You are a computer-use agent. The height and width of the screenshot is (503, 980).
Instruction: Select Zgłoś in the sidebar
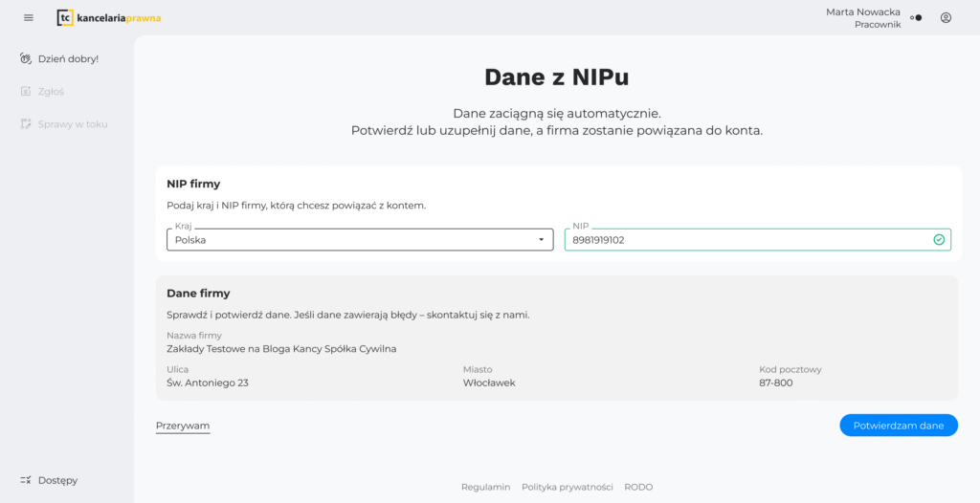click(x=50, y=91)
